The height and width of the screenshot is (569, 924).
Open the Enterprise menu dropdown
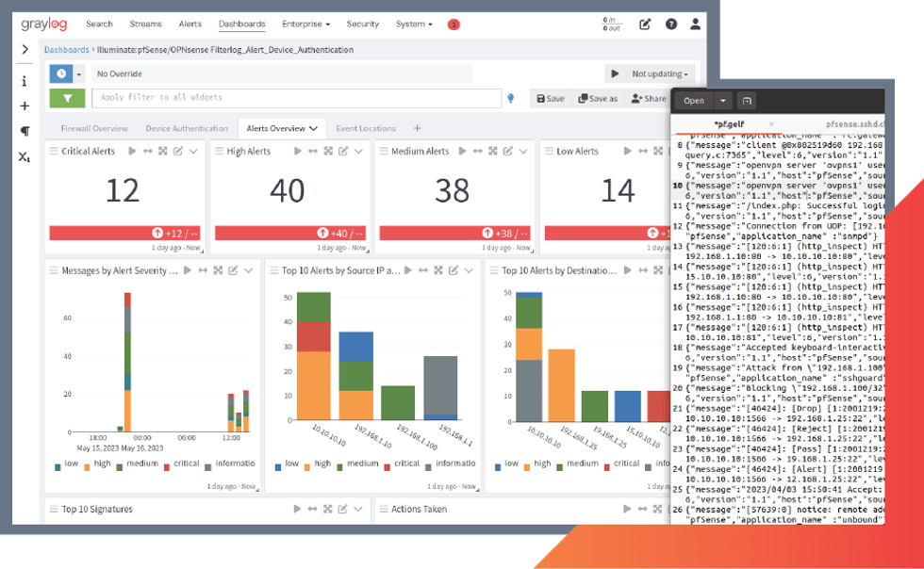pos(306,24)
